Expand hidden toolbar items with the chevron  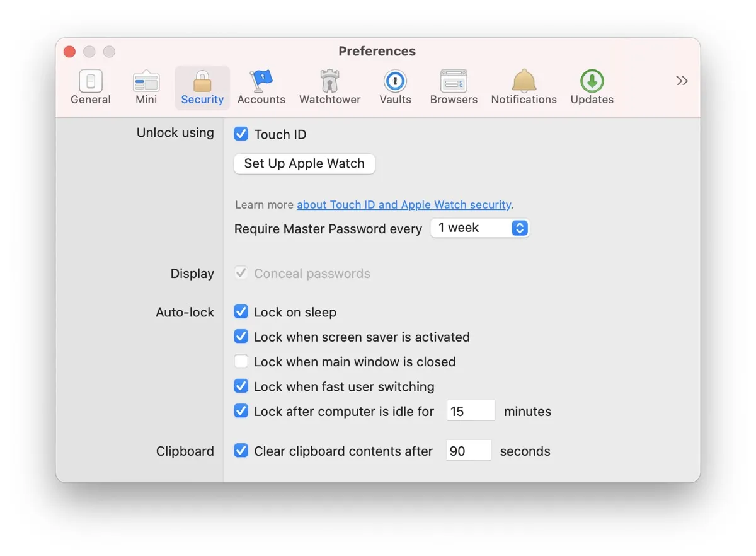681,81
